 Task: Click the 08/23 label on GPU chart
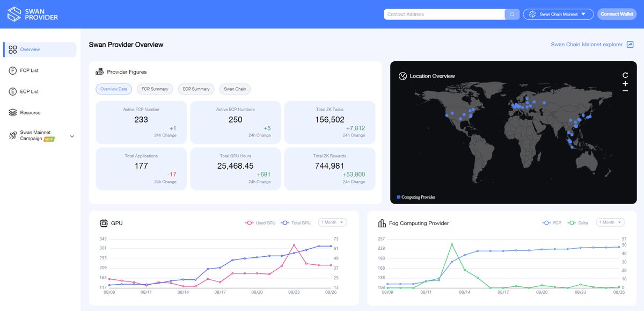tap(294, 293)
